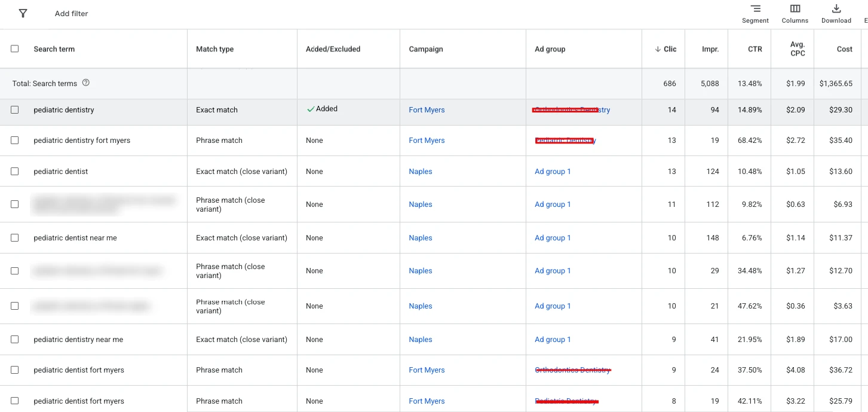Select the 'pediatric dentistry near me' checkbox

point(15,340)
